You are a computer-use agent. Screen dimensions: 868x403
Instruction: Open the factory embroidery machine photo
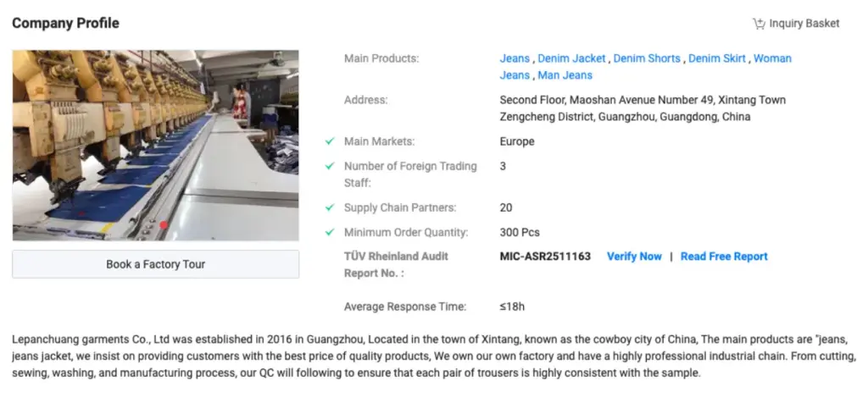coord(155,145)
